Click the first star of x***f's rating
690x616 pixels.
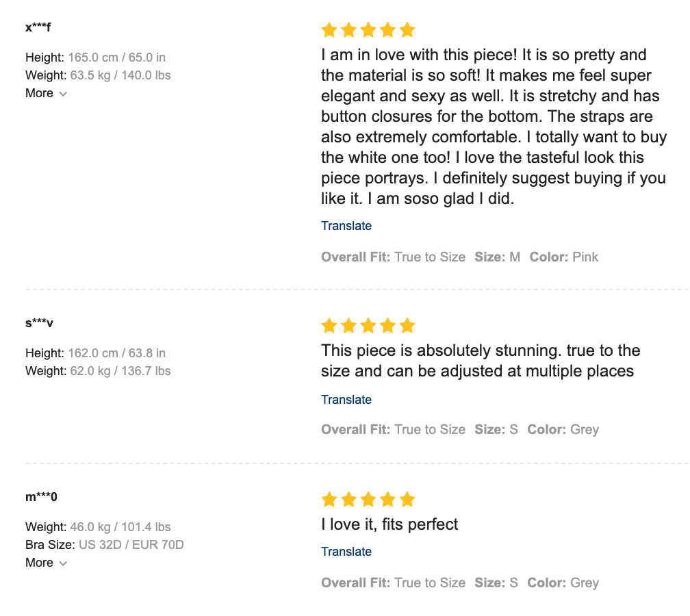pyautogui.click(x=329, y=30)
